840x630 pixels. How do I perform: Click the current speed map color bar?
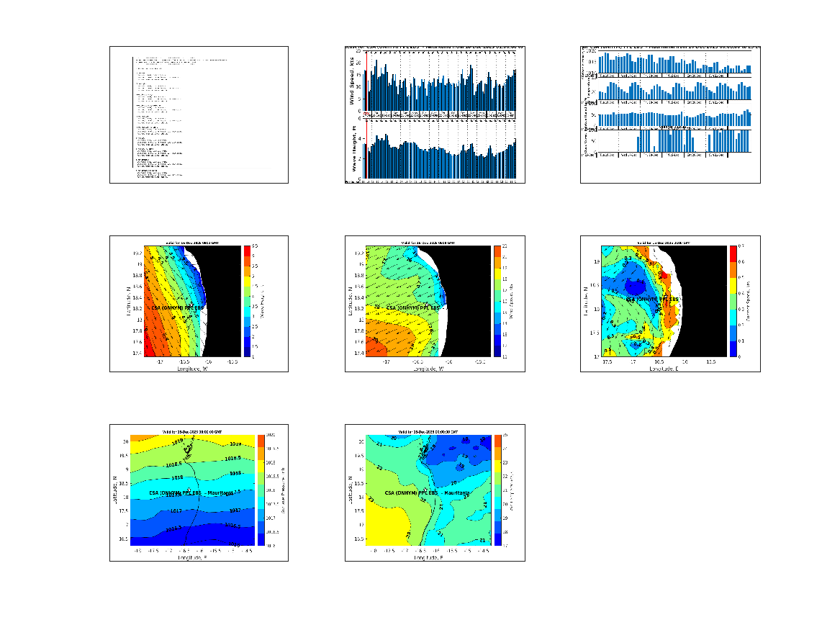pyautogui.click(x=733, y=301)
